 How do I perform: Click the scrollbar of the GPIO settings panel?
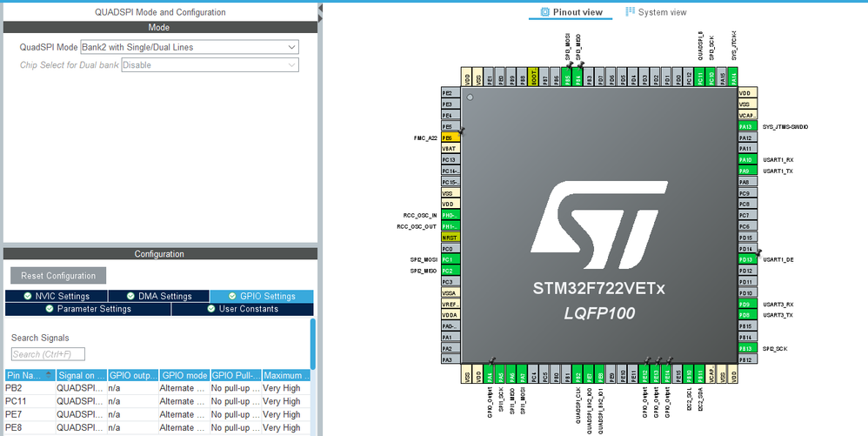pos(313,344)
